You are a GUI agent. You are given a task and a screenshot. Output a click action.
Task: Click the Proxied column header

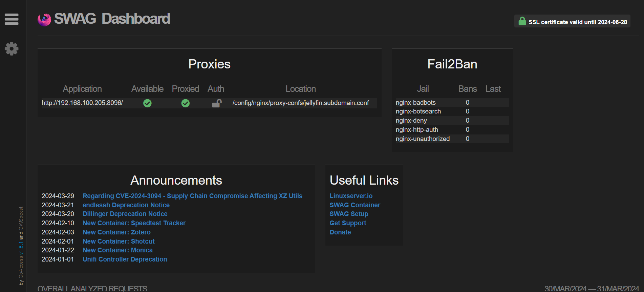click(x=186, y=89)
